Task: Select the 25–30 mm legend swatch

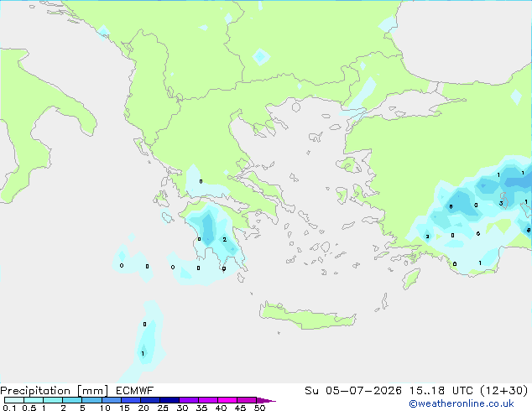Action: [x=169, y=400]
